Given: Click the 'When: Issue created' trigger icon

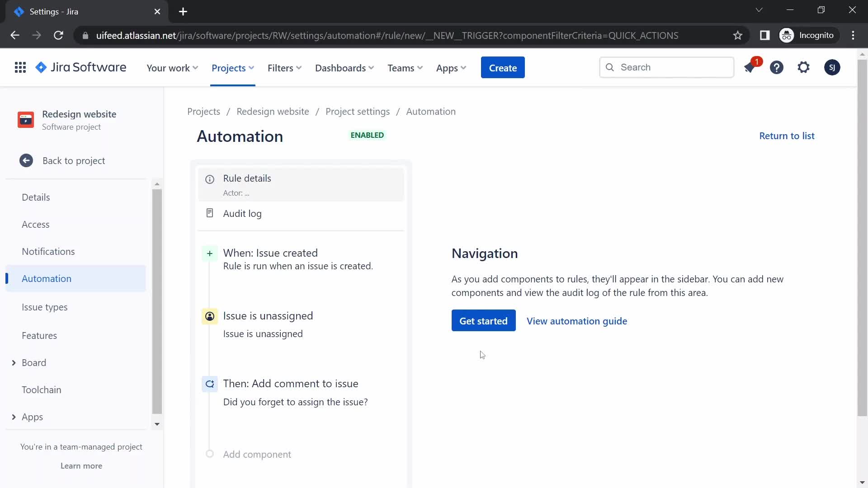Looking at the screenshot, I should [x=209, y=253].
